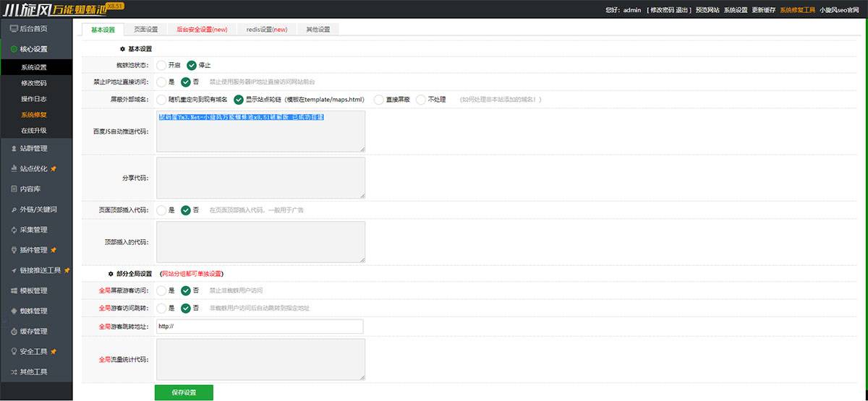Choose 随机重定向到现有域名 radio option
The image size is (868, 401).
(161, 100)
